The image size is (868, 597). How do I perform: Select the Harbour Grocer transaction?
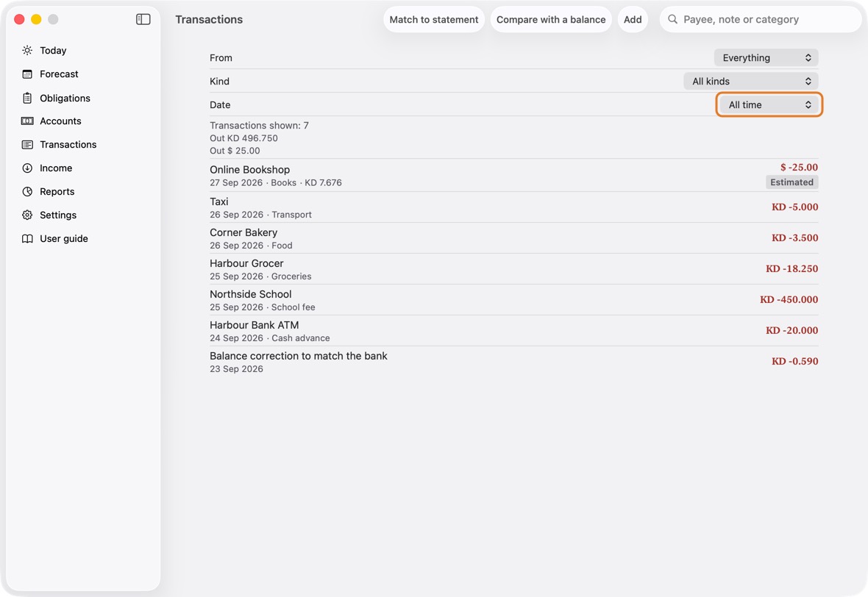point(513,269)
